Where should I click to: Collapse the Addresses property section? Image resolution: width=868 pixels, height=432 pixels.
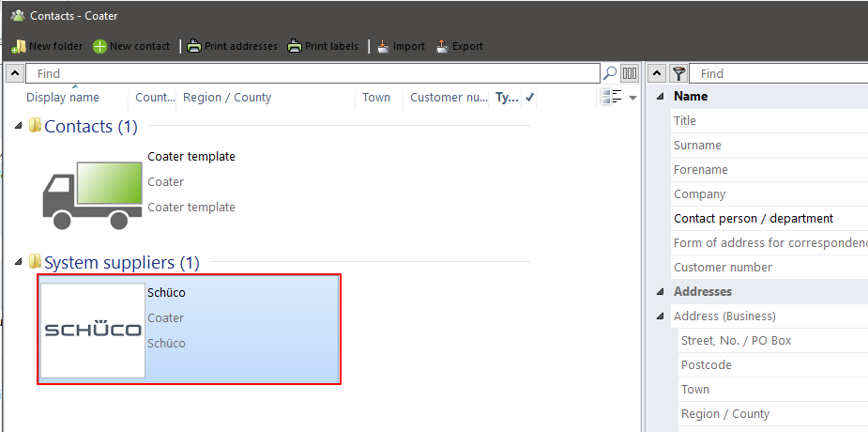pyautogui.click(x=660, y=292)
